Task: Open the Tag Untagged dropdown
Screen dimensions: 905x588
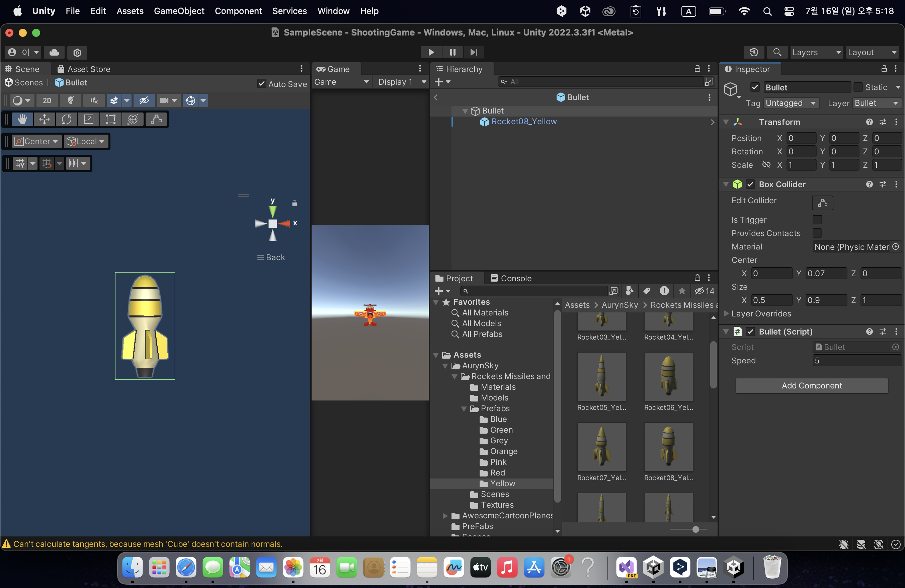Action: (791, 103)
